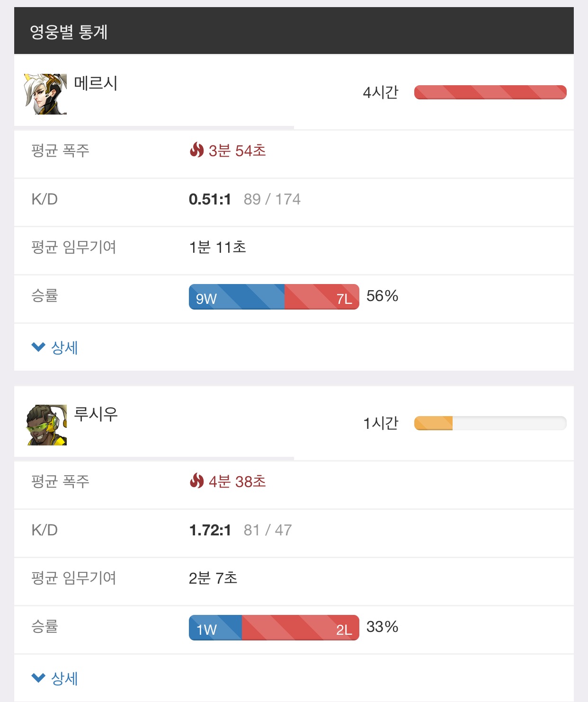Click the 0.51:1 K/D ratio value

pyautogui.click(x=210, y=199)
